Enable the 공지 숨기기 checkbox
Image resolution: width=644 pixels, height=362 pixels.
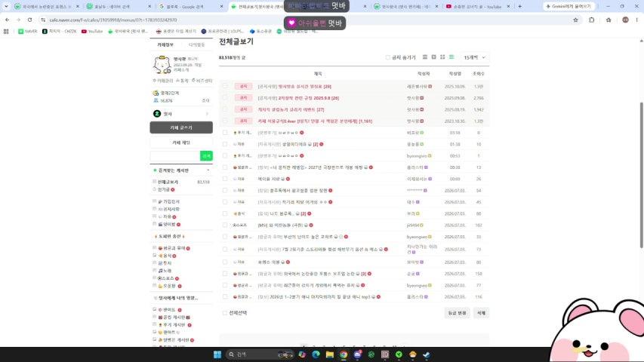(388, 57)
